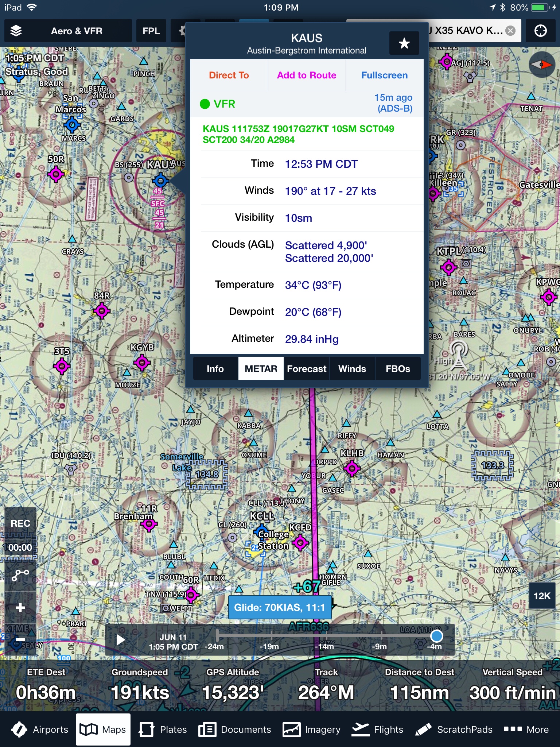Tap the center-on-aircraft crosshair icon
Image resolution: width=560 pixels, height=747 pixels.
point(540,31)
